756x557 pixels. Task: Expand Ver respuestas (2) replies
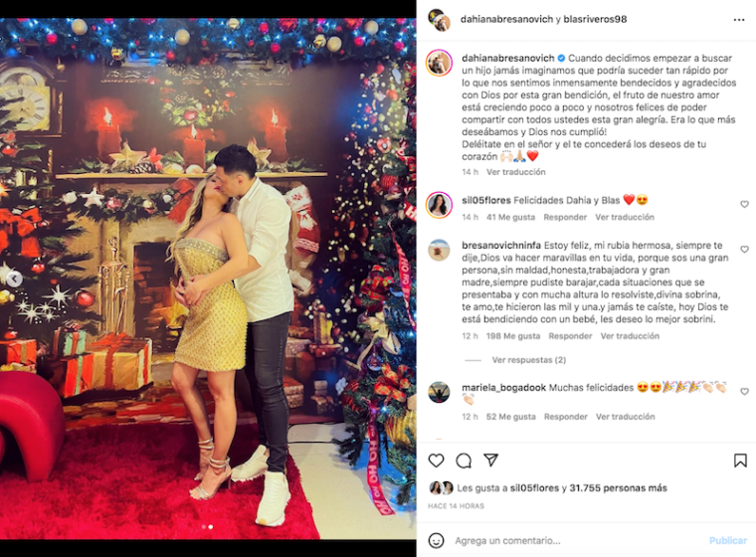529,360
